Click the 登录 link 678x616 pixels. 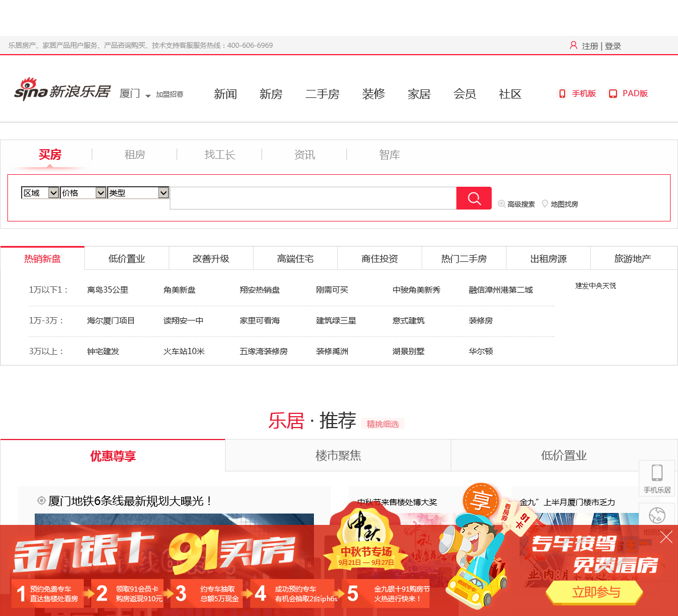tap(612, 46)
